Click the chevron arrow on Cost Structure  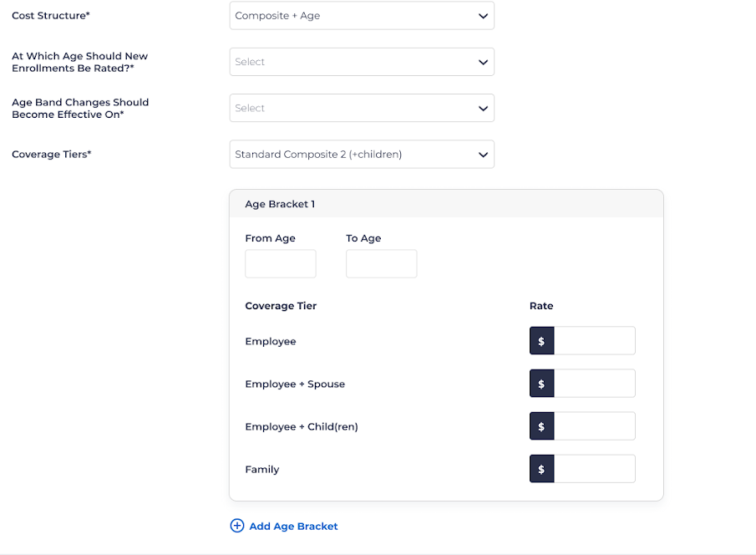point(482,16)
